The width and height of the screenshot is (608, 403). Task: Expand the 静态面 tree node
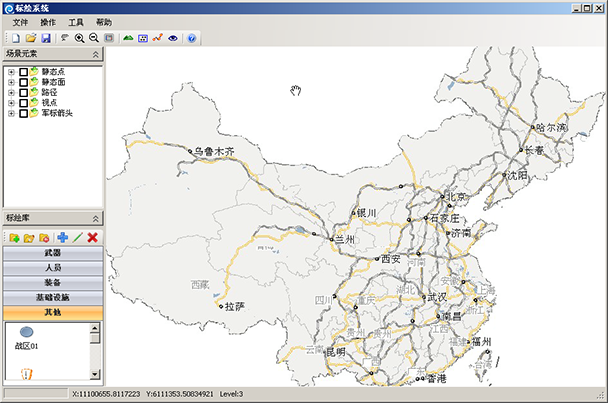pyautogui.click(x=11, y=82)
